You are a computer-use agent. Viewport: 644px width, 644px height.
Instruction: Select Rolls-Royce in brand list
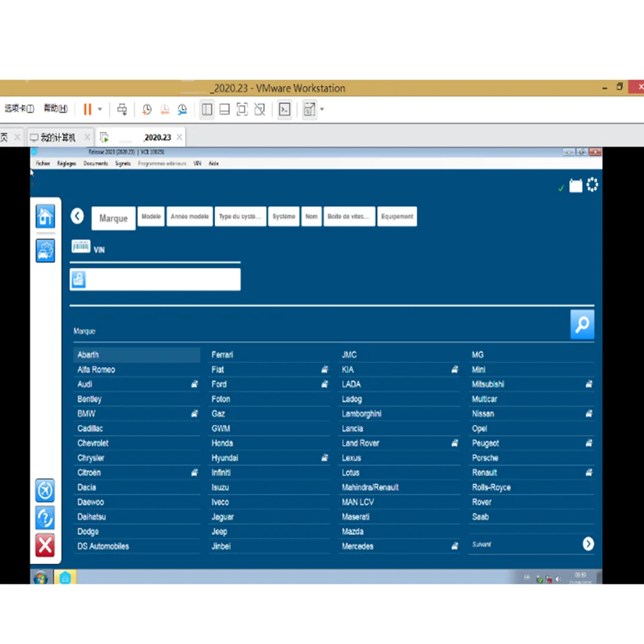pyautogui.click(x=531, y=488)
